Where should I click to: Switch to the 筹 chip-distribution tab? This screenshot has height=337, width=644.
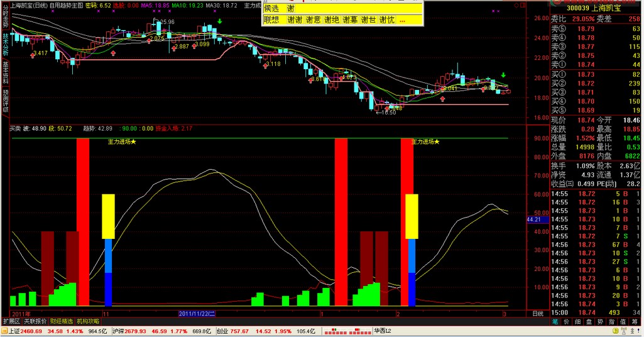pos(635,322)
